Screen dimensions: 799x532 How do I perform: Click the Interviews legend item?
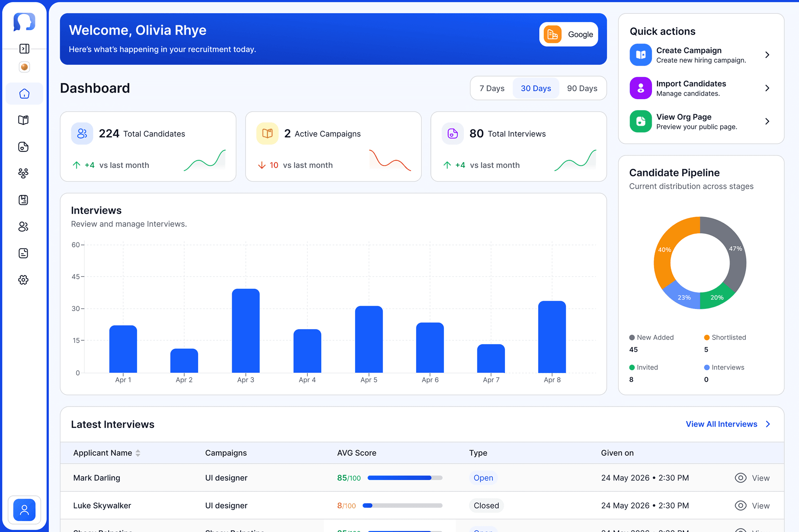724,367
